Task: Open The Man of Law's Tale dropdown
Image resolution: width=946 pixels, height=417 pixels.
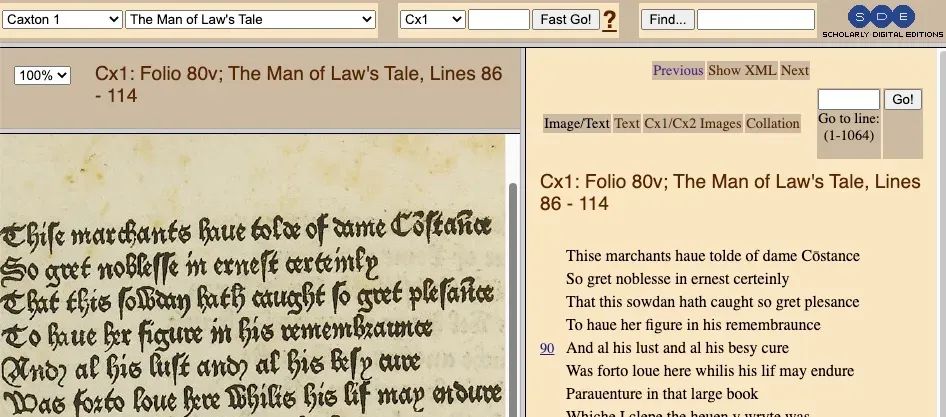Action: 250,19
